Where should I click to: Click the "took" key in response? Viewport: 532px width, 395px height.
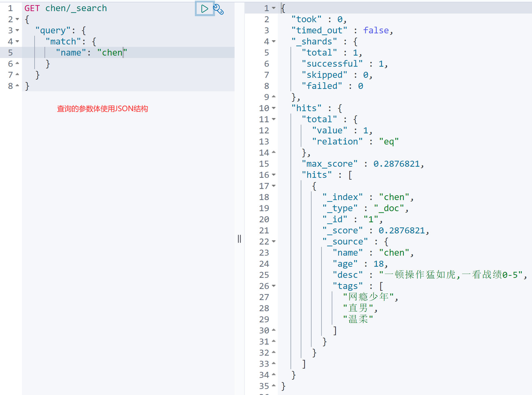coord(306,19)
